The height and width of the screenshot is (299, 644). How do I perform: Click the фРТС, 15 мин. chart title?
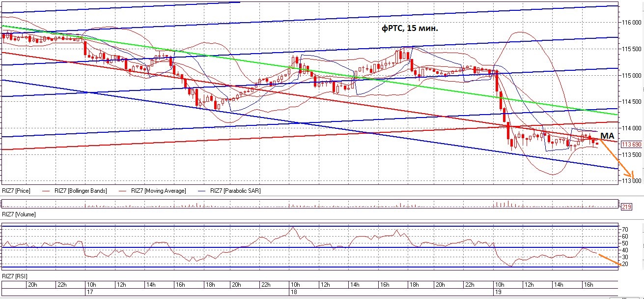[410, 29]
